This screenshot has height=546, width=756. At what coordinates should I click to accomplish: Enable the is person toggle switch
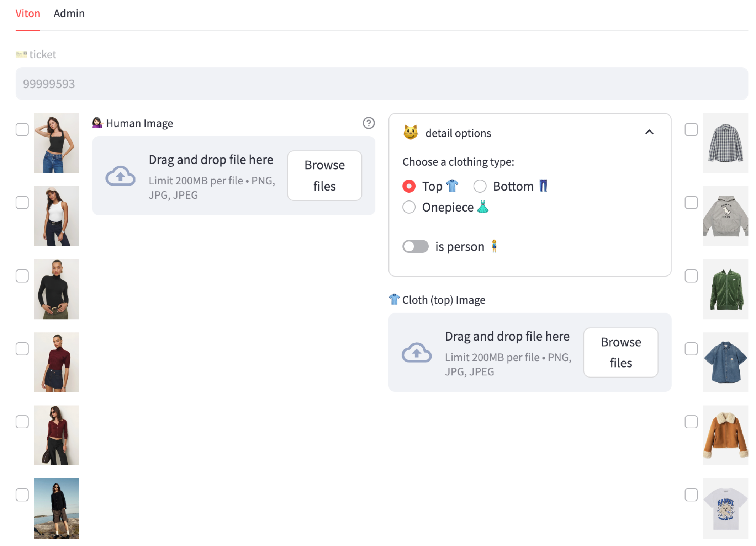click(415, 246)
